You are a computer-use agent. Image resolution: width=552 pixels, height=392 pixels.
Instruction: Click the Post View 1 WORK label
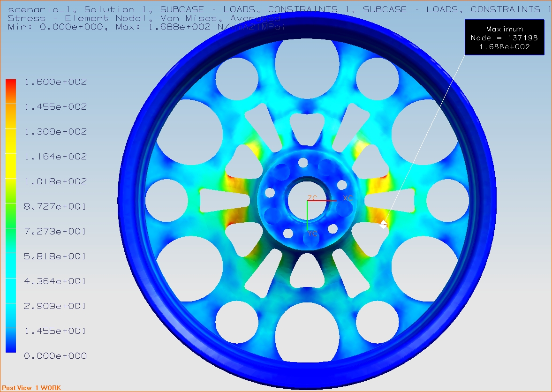[x=31, y=388]
